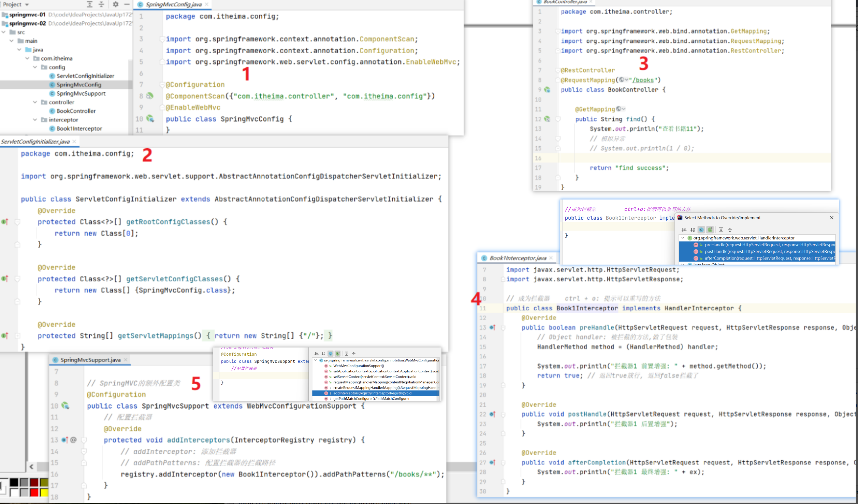Click override gutter icon beside getRootConfigClasses

pyautogui.click(x=5, y=222)
